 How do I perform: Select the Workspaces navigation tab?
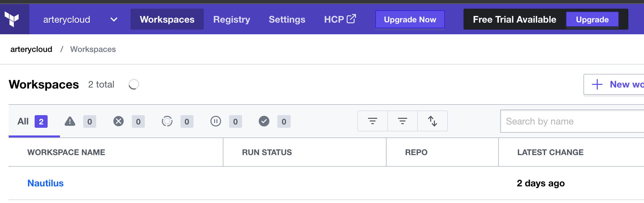tap(167, 20)
